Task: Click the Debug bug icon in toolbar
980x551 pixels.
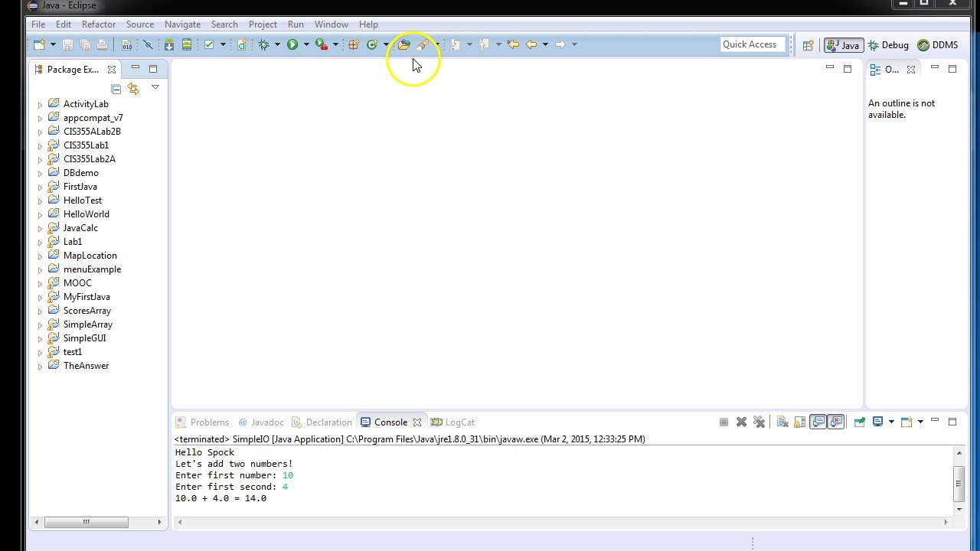Action: pos(264,45)
